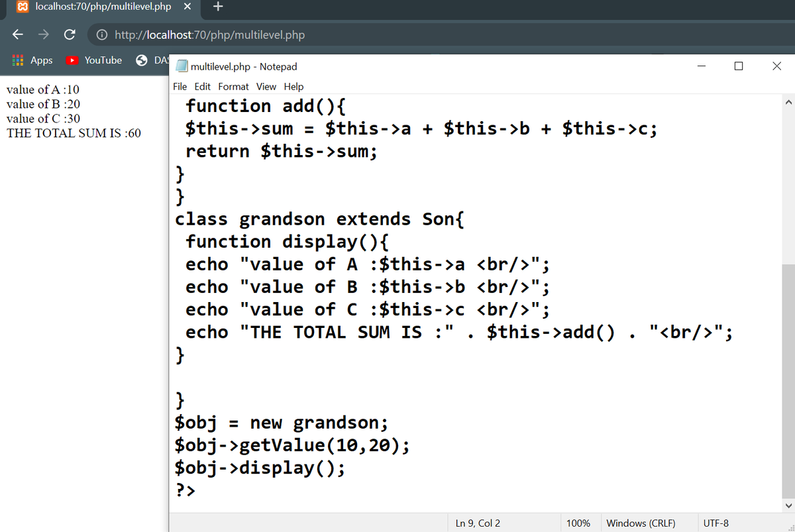
Task: Click the '$obj = new grandson;' line
Action: 282,423
